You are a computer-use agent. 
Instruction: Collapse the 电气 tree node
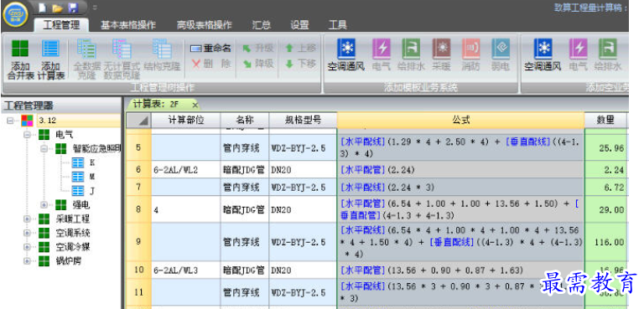click(27, 135)
